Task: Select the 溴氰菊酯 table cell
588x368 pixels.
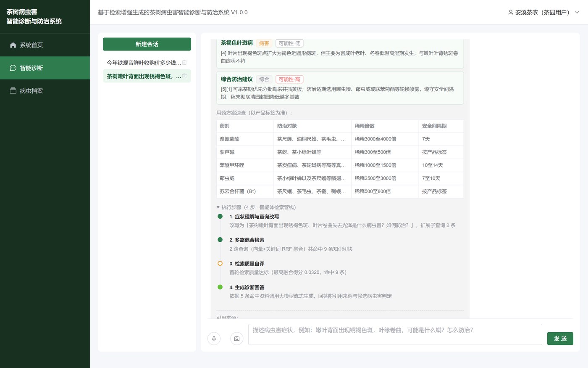Action: pos(245,139)
